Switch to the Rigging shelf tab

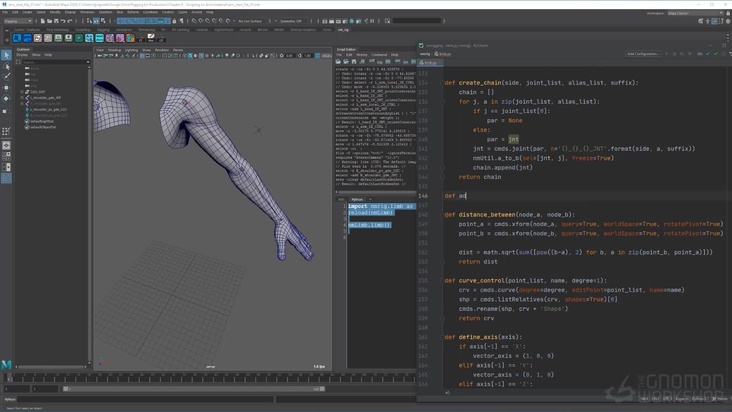click(x=103, y=30)
